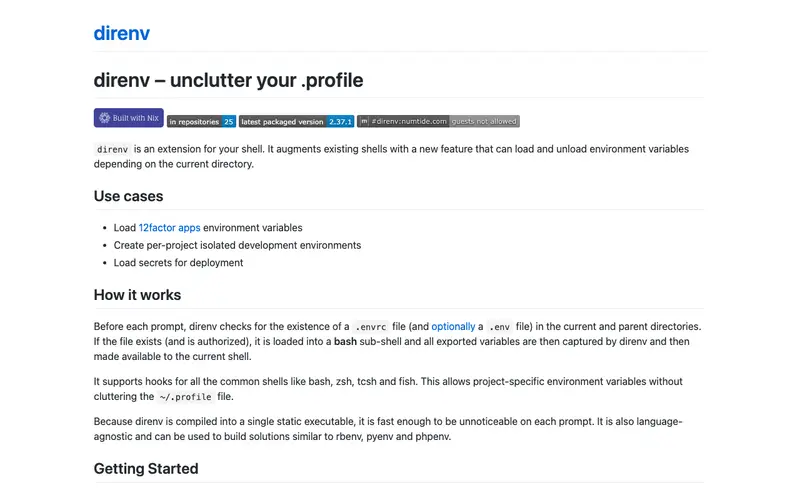Click the Use cases heading

click(129, 196)
